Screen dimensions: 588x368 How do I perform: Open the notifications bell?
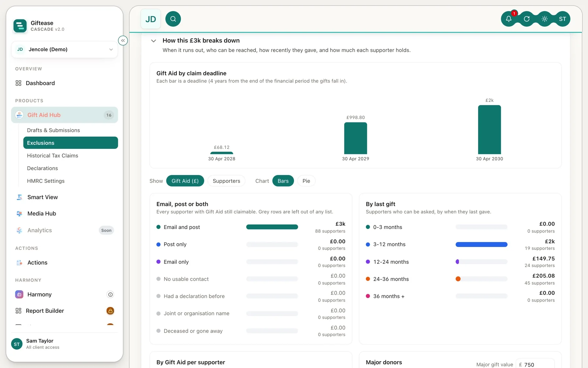coord(509,19)
